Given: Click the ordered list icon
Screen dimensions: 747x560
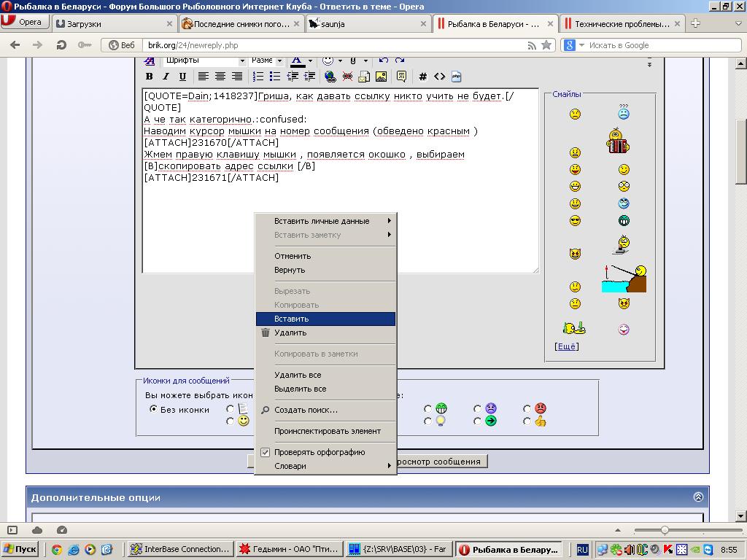Looking at the screenshot, I should pyautogui.click(x=258, y=77).
